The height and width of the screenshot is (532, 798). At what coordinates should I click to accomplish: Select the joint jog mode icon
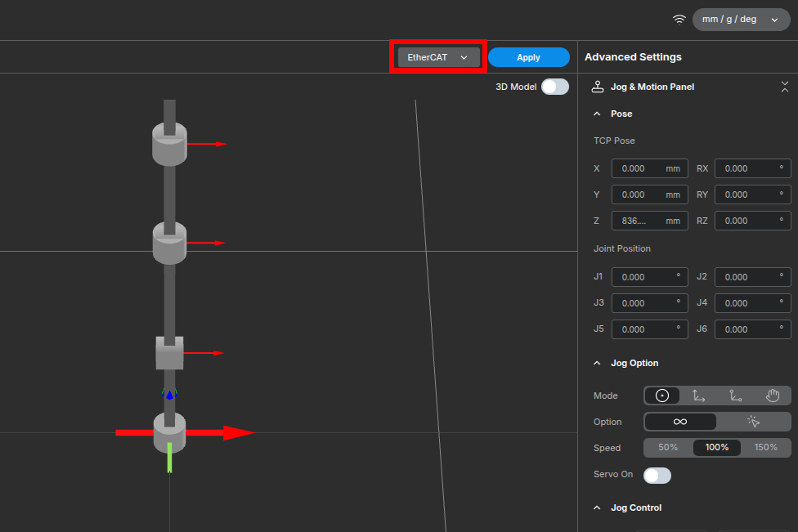pos(662,396)
